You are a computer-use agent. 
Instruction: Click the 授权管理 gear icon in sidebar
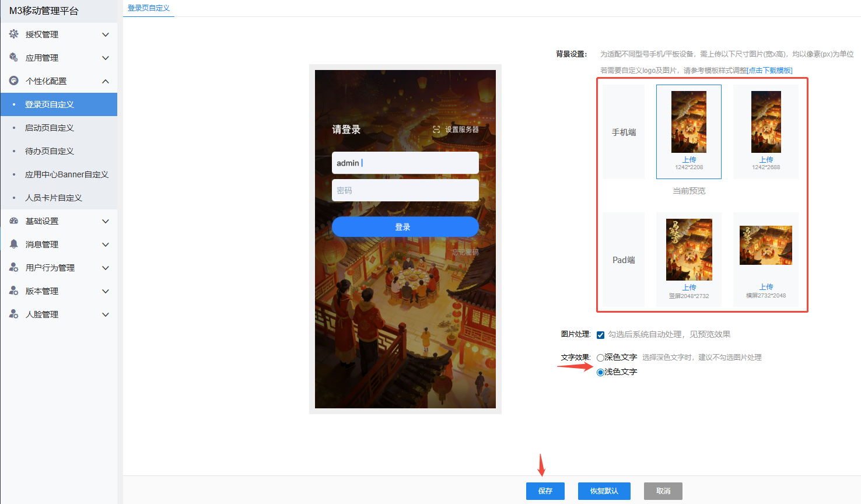14,34
